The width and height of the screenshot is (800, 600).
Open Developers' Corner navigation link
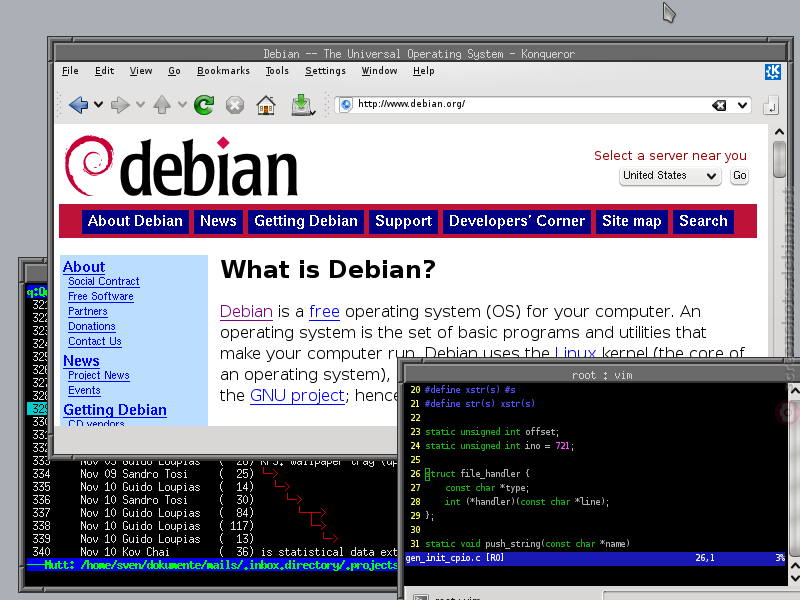point(517,221)
